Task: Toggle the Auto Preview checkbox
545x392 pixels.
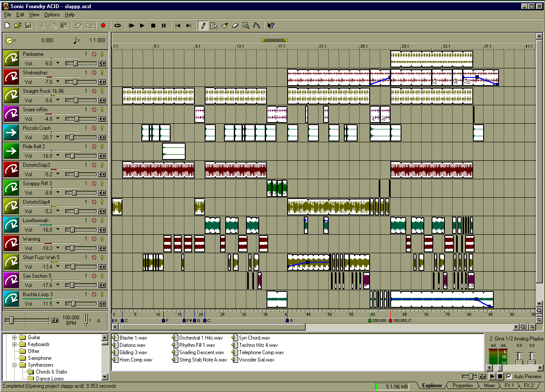Action: [509, 376]
